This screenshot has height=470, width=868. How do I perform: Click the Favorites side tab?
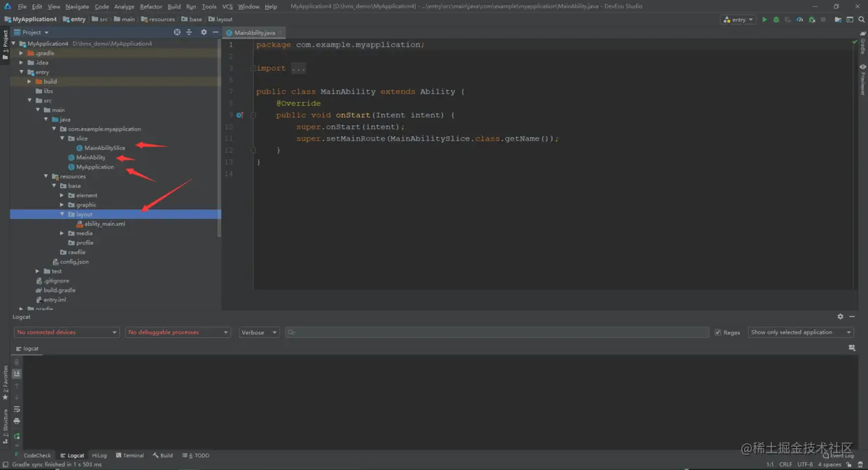5,383
